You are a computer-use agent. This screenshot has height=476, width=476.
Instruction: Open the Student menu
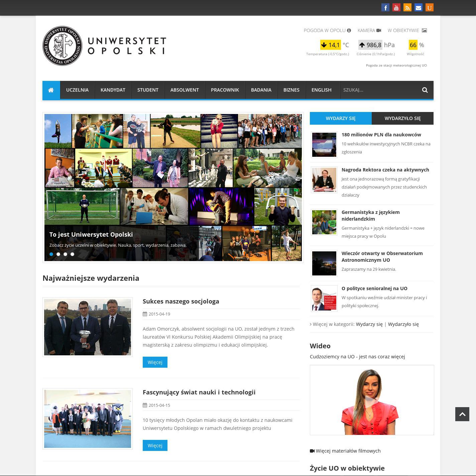tap(148, 90)
